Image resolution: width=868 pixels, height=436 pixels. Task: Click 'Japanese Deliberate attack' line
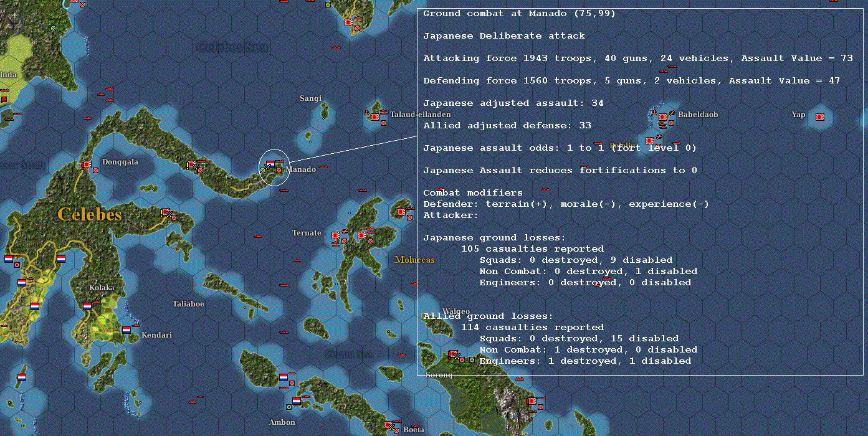[504, 36]
